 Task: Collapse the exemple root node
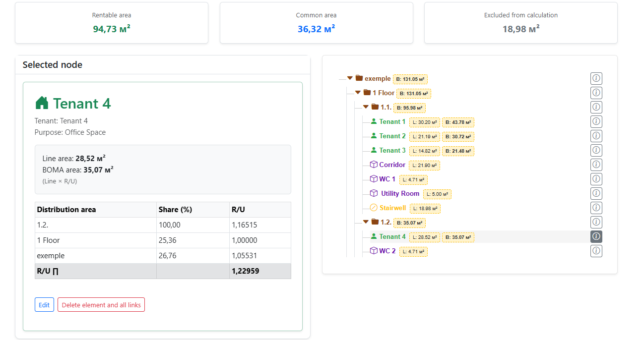(350, 78)
